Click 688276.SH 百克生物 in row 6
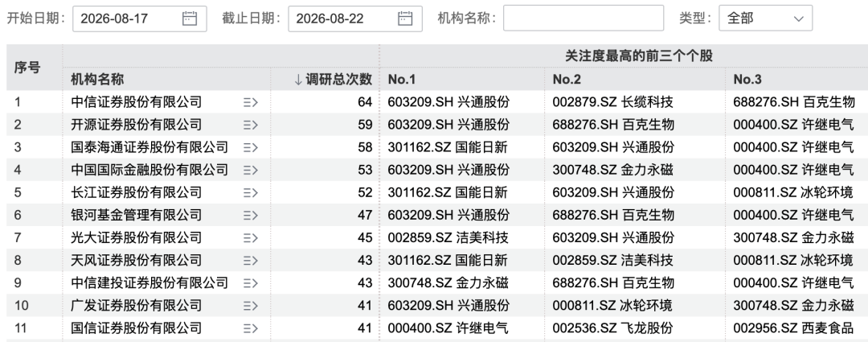Viewport: 868px width, 342px height. [x=613, y=215]
